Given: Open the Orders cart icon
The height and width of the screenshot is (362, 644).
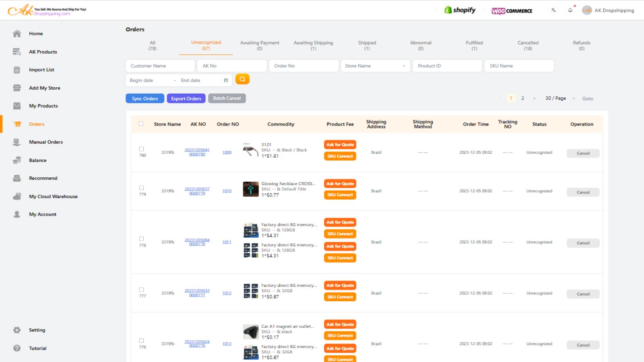Looking at the screenshot, I should 17,124.
